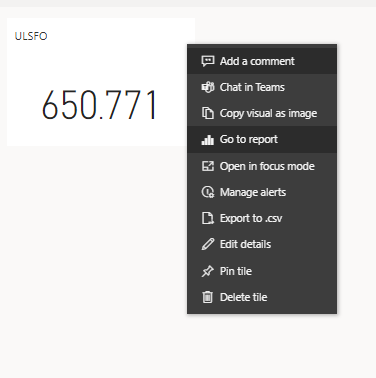Screen dimensions: 376x378
Task: Click the ULSFO tile title
Action: 31,36
